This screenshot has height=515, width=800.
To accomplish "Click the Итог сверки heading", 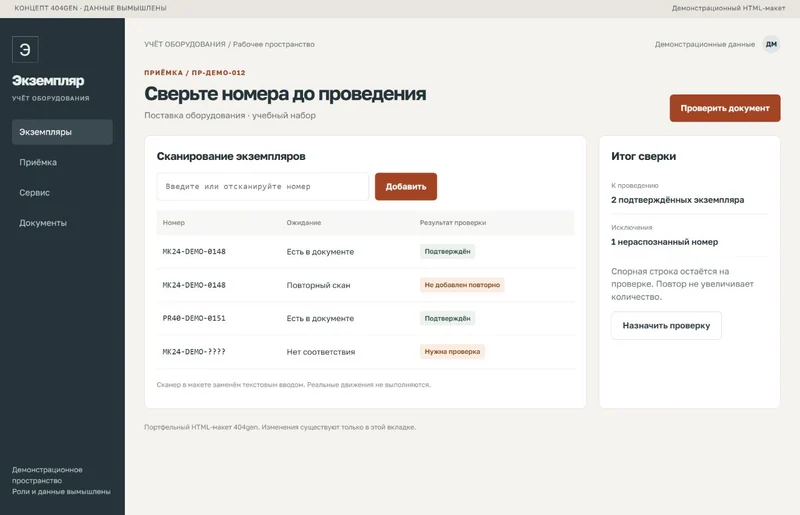I will pyautogui.click(x=643, y=156).
